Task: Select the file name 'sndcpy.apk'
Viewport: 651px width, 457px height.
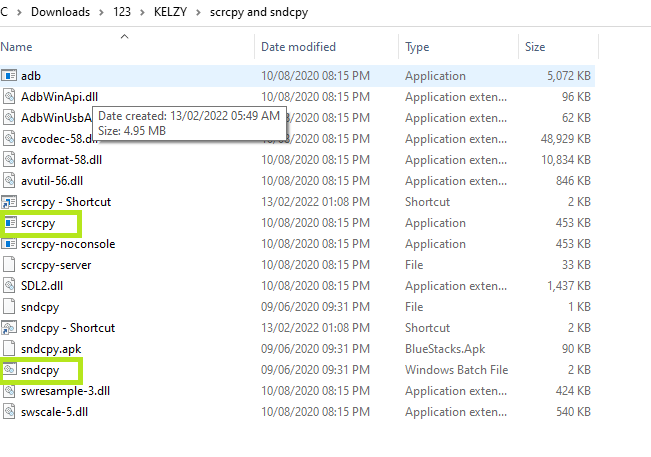Action: pyautogui.click(x=51, y=349)
